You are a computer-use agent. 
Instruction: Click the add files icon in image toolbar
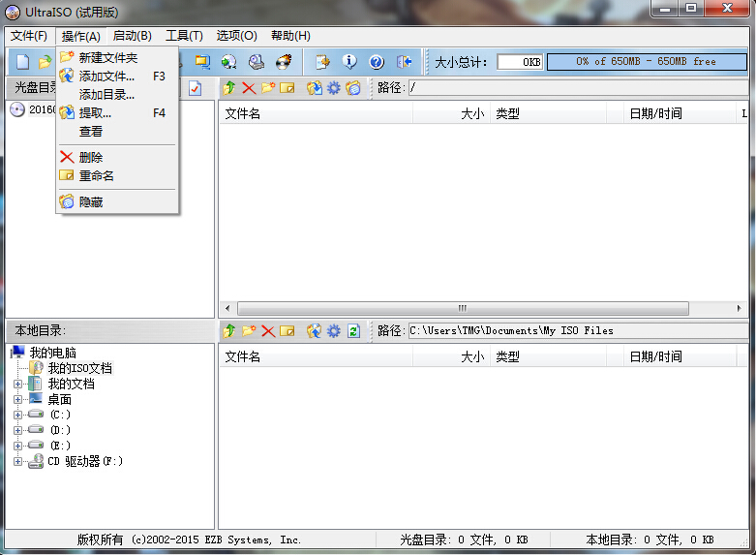point(315,88)
